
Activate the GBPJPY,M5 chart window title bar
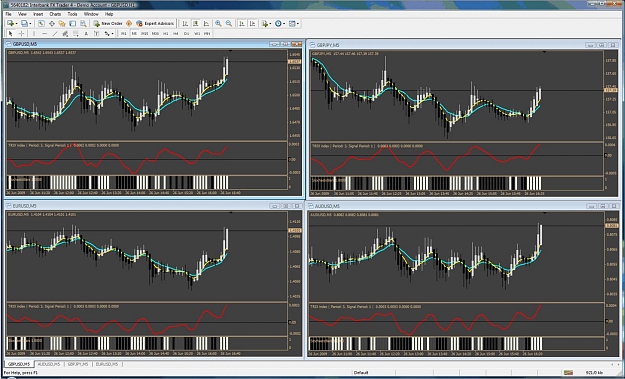click(463, 45)
